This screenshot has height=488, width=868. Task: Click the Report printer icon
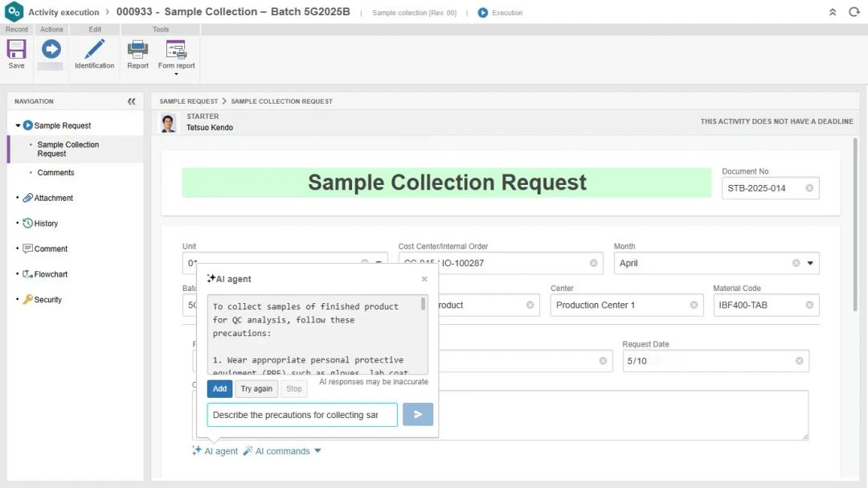click(137, 50)
